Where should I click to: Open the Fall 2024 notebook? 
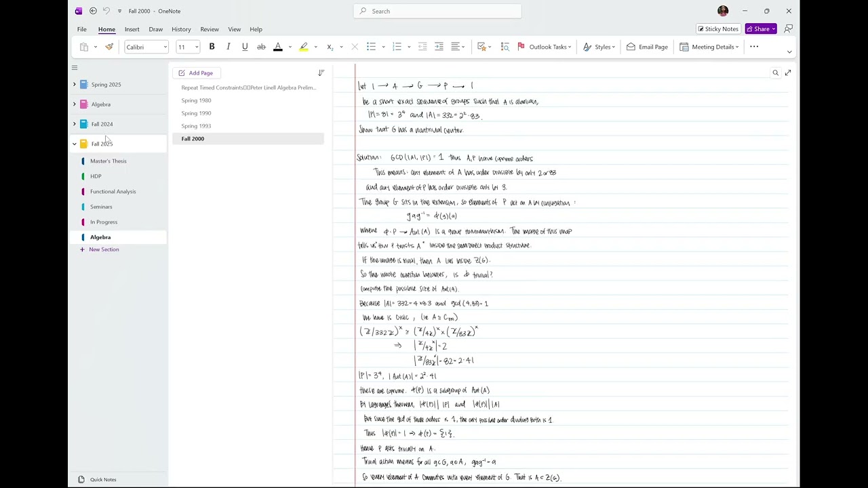(x=102, y=124)
